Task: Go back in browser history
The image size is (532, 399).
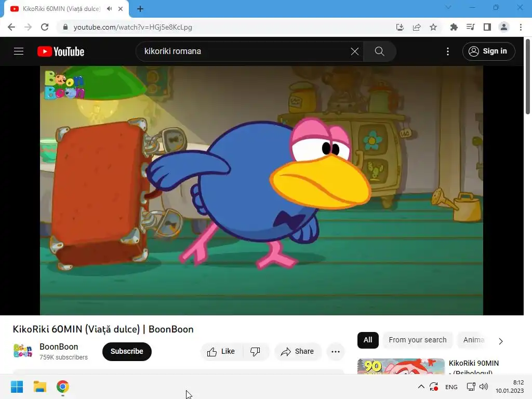Action: [x=11, y=27]
